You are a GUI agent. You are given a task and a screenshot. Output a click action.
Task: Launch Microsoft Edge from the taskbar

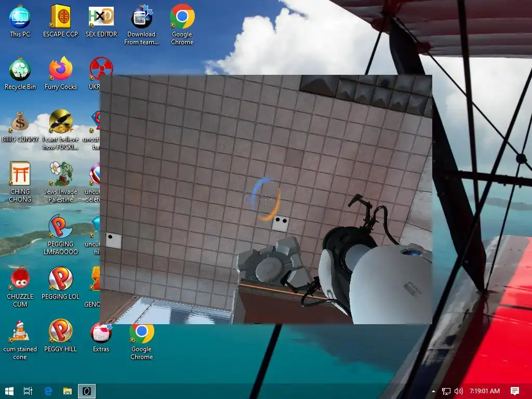48,391
